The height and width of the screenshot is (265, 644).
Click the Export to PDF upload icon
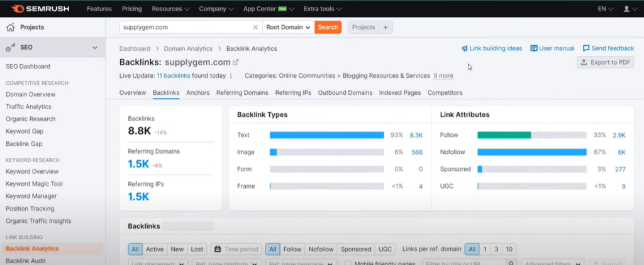[584, 62]
